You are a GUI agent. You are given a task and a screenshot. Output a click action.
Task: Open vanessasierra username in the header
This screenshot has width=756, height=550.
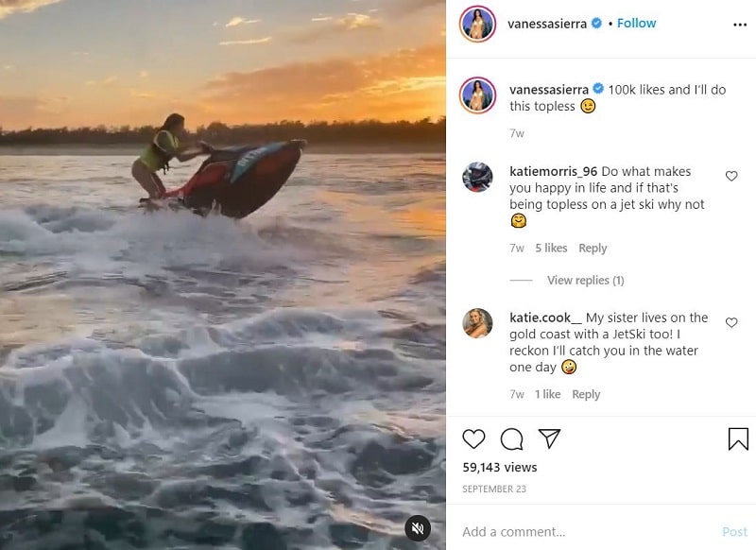click(x=547, y=24)
